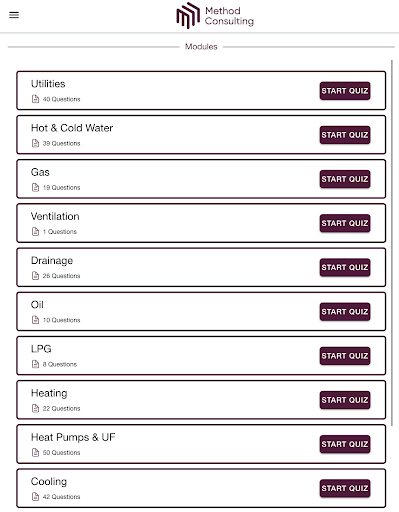Viewport: 399px width, 512px height.
Task: Launch the Heat Pumps & UF quiz
Action: point(345,444)
